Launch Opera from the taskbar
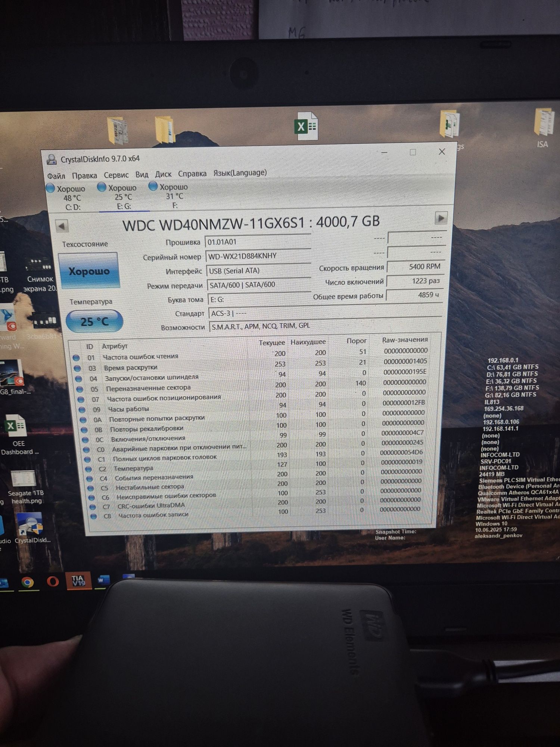This screenshot has width=560, height=747. [x=53, y=581]
